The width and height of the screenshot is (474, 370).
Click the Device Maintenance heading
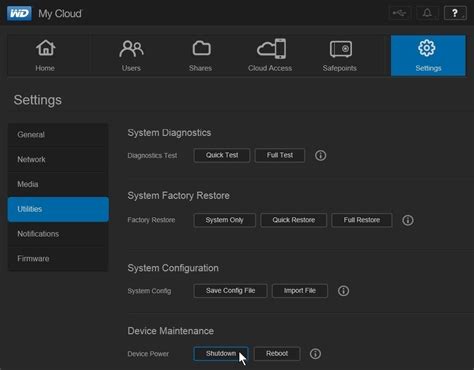pos(171,331)
